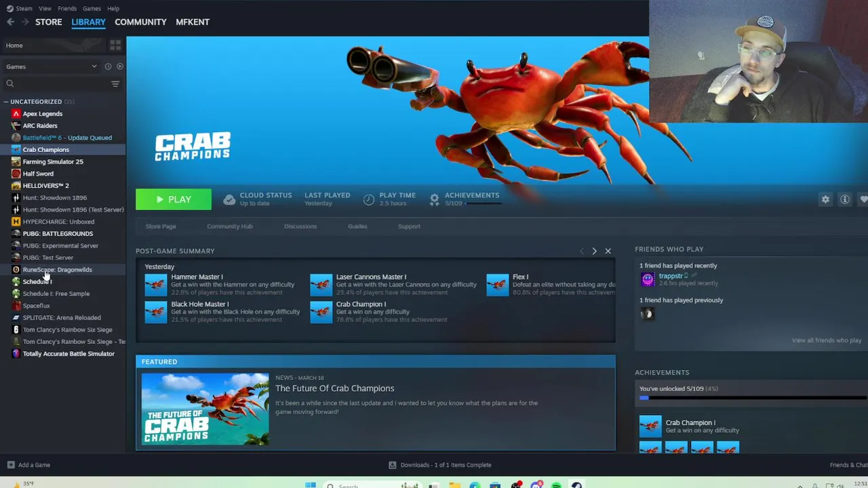Toggle the recent activity clock filter
This screenshot has width=868, height=488.
[x=108, y=66]
